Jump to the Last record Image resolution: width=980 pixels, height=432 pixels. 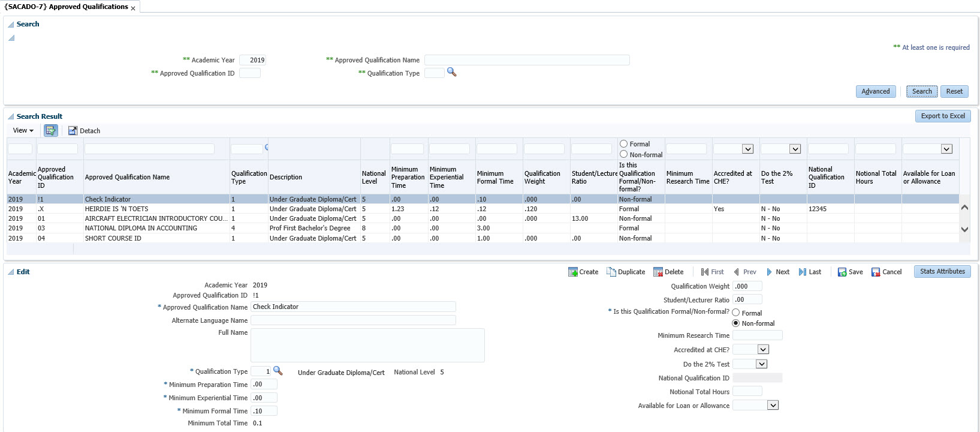(x=810, y=272)
